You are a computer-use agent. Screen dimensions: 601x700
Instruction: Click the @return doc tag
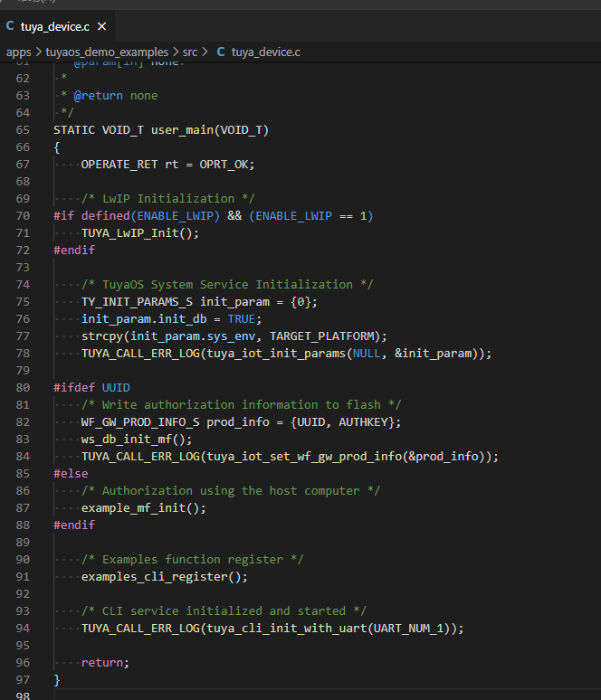point(99,96)
